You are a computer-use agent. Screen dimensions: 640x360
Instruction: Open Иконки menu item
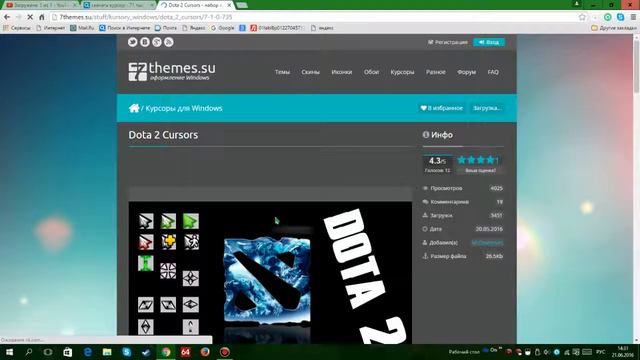342,72
